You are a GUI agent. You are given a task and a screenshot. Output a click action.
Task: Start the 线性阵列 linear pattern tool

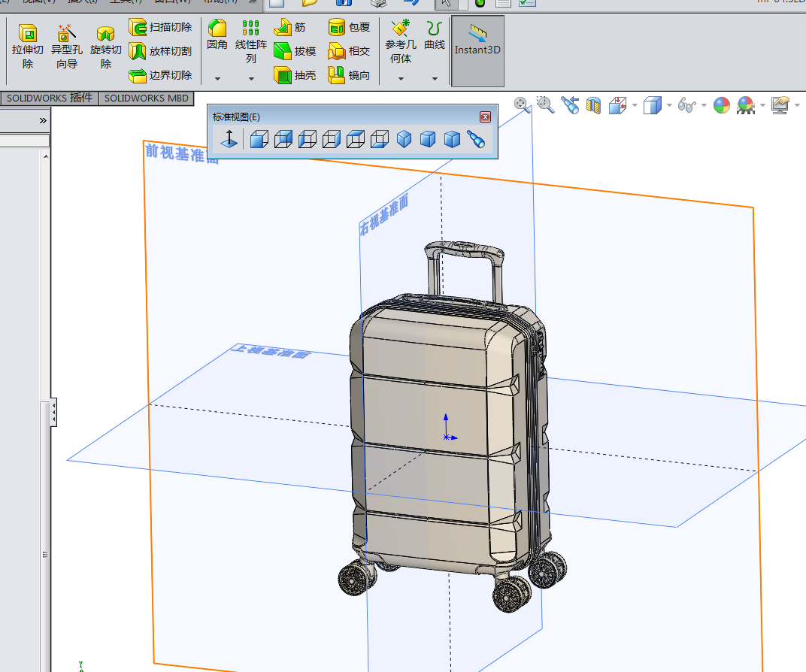[x=251, y=41]
